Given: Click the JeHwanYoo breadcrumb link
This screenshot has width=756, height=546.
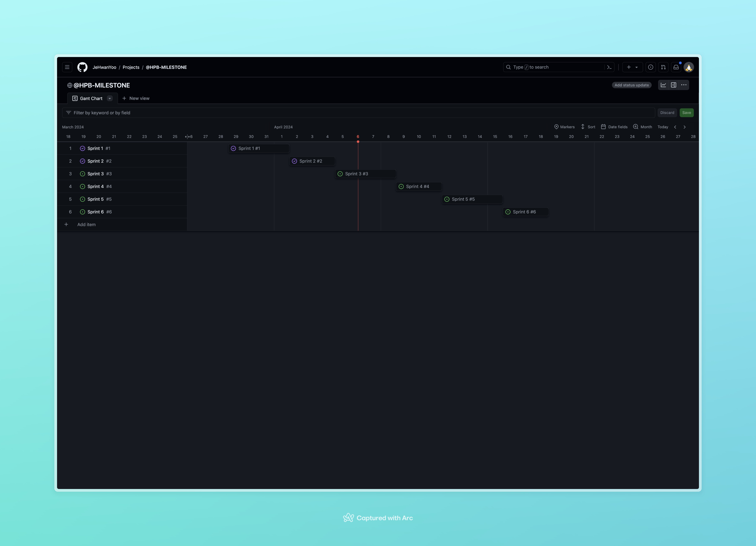Looking at the screenshot, I should [x=104, y=67].
